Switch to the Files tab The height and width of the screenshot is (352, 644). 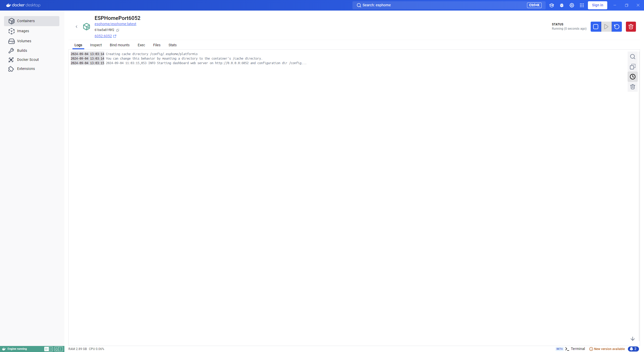157,45
